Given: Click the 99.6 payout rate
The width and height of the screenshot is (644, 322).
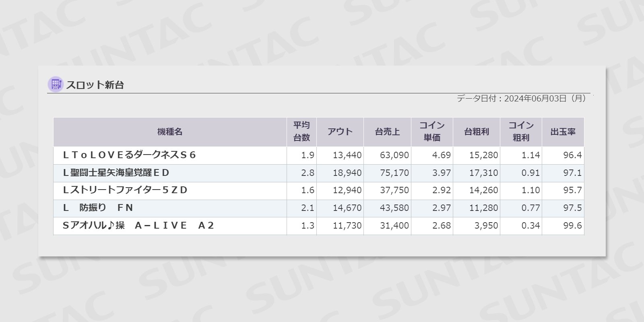Looking at the screenshot, I should tap(572, 226).
